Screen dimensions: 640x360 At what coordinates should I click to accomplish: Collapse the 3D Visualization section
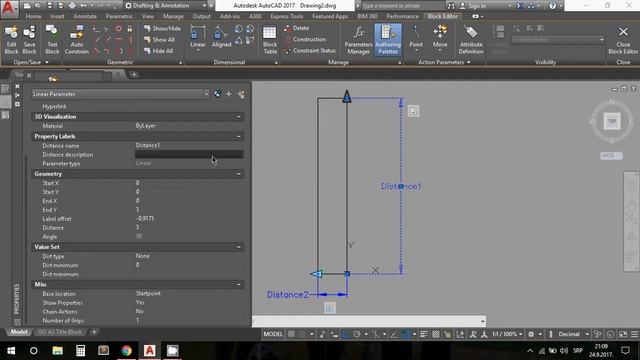click(x=238, y=117)
